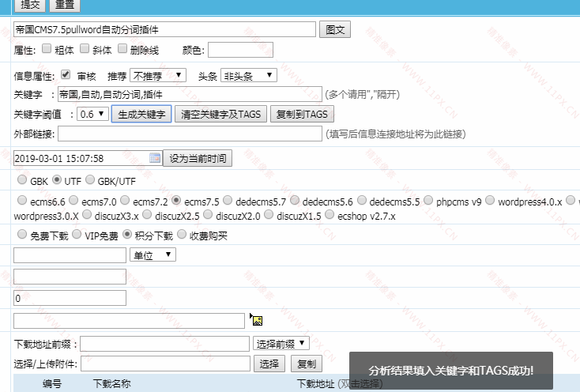Select the GBK encoding radio button
This screenshot has height=392, width=580.
click(22, 179)
